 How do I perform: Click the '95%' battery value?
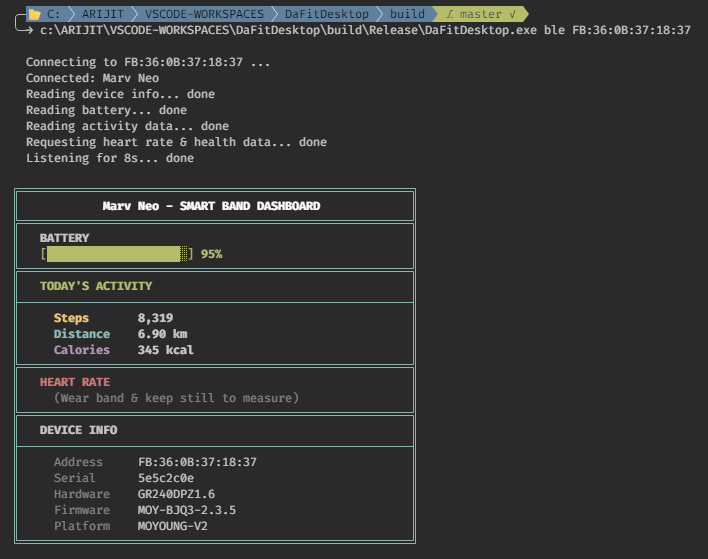click(211, 254)
